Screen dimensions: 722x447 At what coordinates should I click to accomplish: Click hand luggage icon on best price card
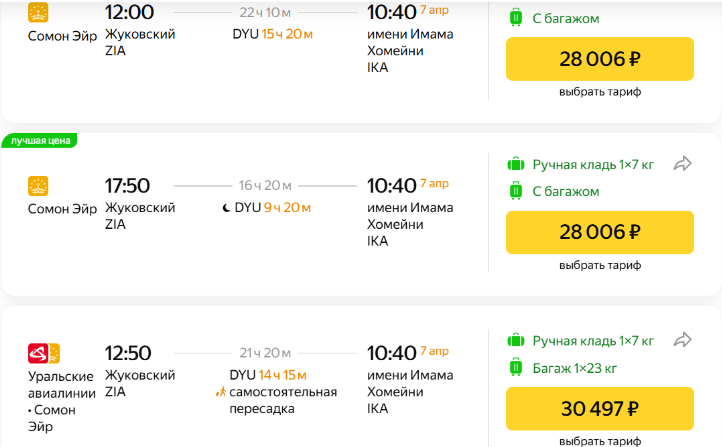click(516, 164)
